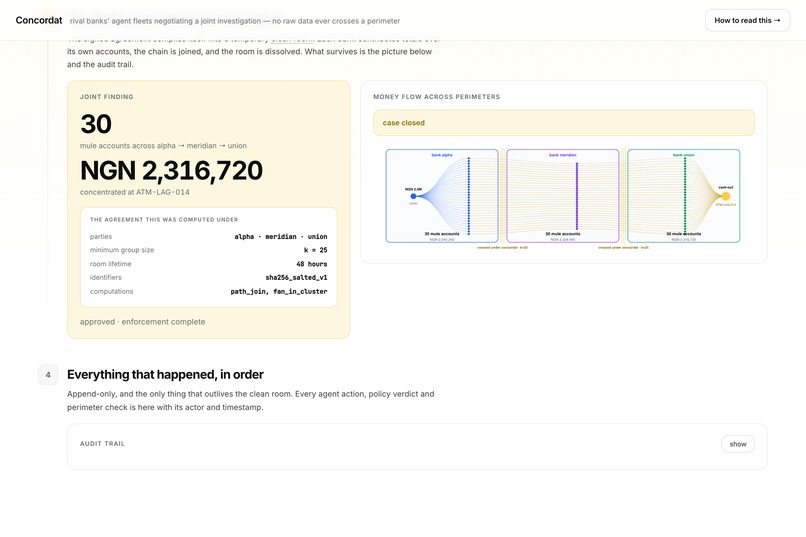806x537 pixels.
Task: Click the "sha256_salted_v1" identifiers value
Action: (296, 277)
